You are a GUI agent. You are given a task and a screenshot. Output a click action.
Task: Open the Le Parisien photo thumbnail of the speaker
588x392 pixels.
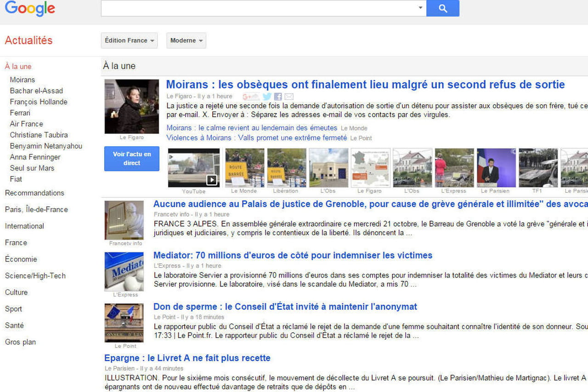[x=496, y=168]
